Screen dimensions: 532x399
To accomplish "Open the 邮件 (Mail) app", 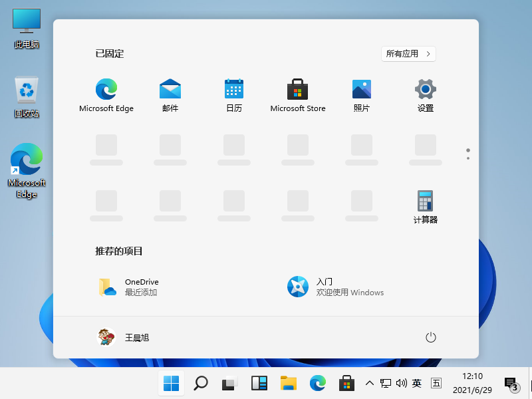I will tap(170, 88).
